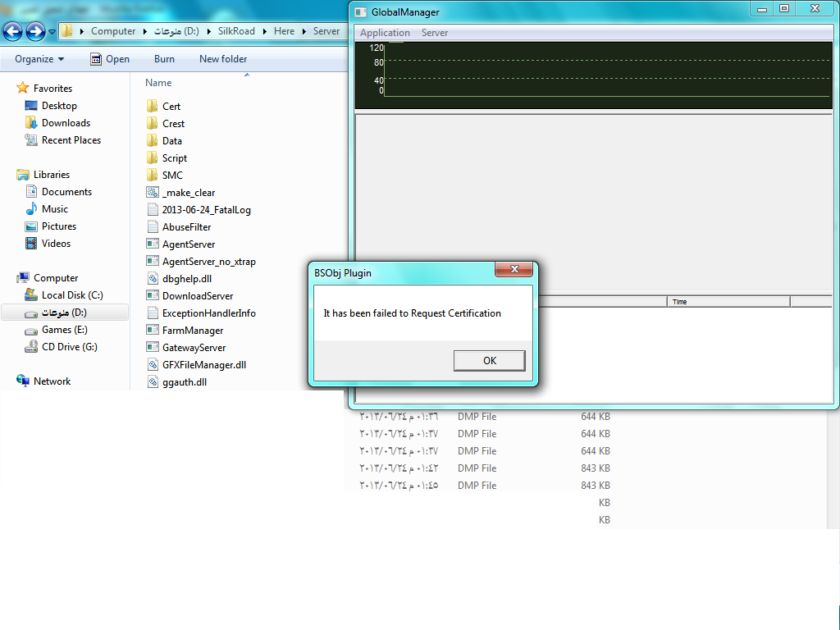Select the dbghelp.dll file
The image size is (840, 630).
[186, 279]
